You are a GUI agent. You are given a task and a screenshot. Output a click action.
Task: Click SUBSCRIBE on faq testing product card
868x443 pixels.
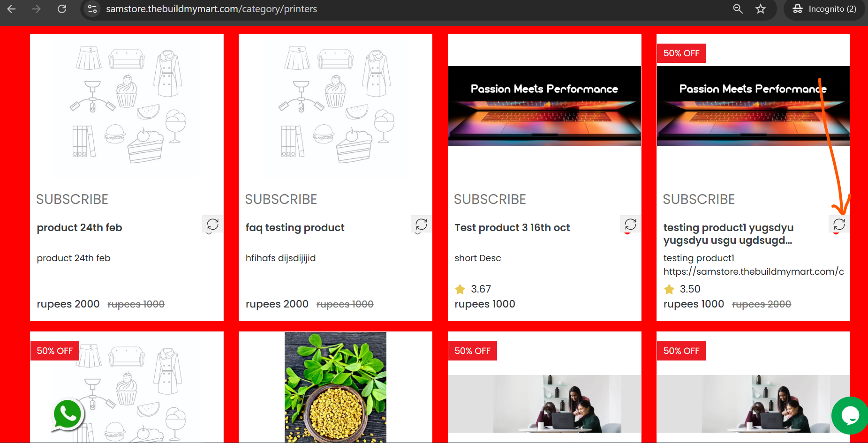point(281,199)
